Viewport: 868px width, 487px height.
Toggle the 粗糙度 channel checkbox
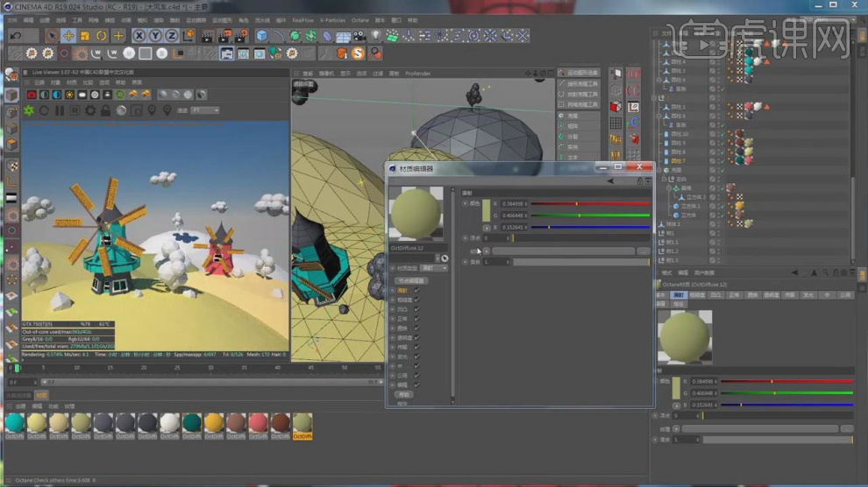coord(416,300)
